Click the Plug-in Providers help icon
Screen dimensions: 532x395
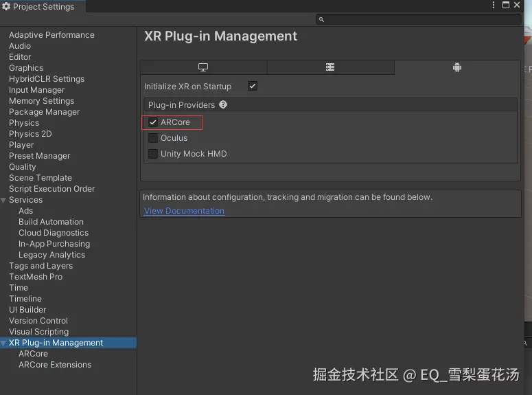[223, 104]
